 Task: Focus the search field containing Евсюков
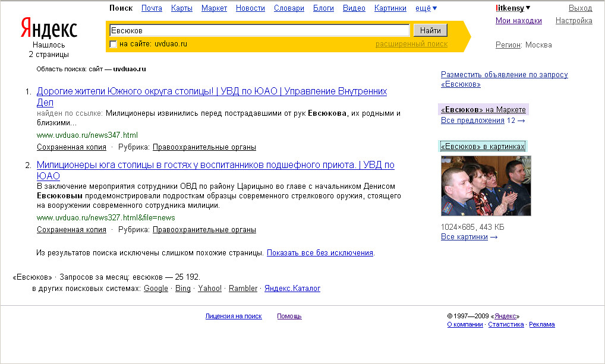click(x=259, y=30)
